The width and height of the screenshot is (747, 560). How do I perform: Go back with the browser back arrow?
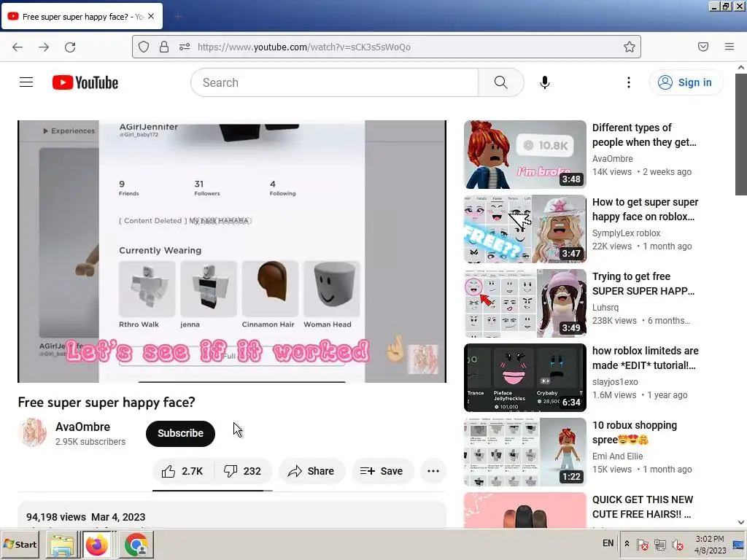18,47
